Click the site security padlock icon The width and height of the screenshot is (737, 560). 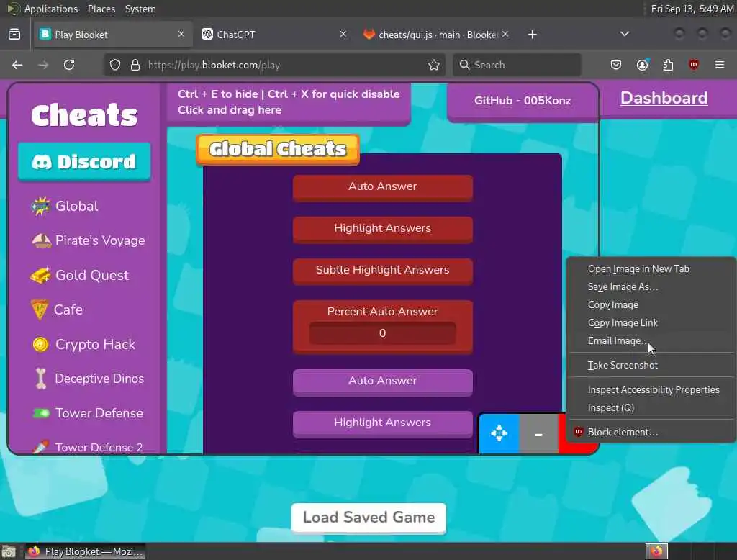tap(135, 65)
